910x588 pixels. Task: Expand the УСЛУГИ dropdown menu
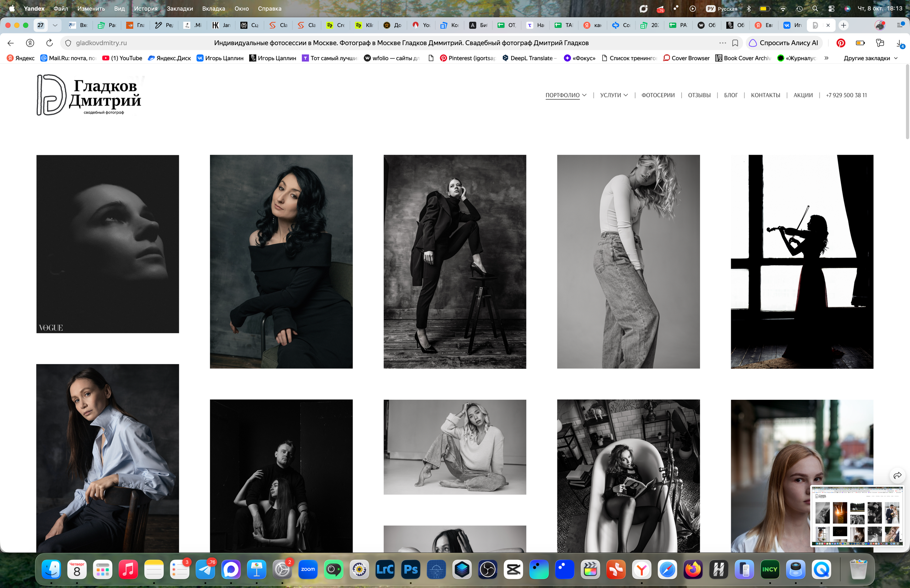[614, 95]
